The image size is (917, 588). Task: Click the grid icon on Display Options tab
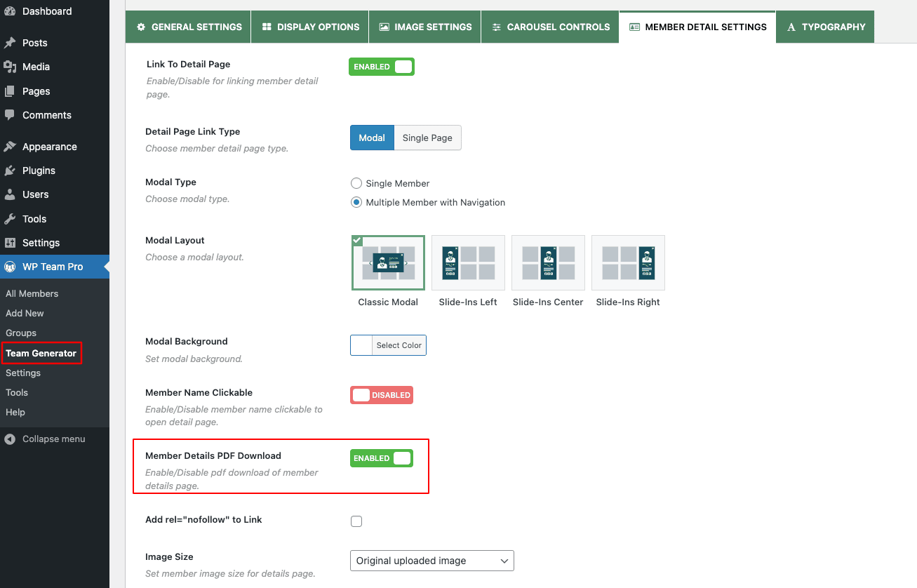click(267, 27)
